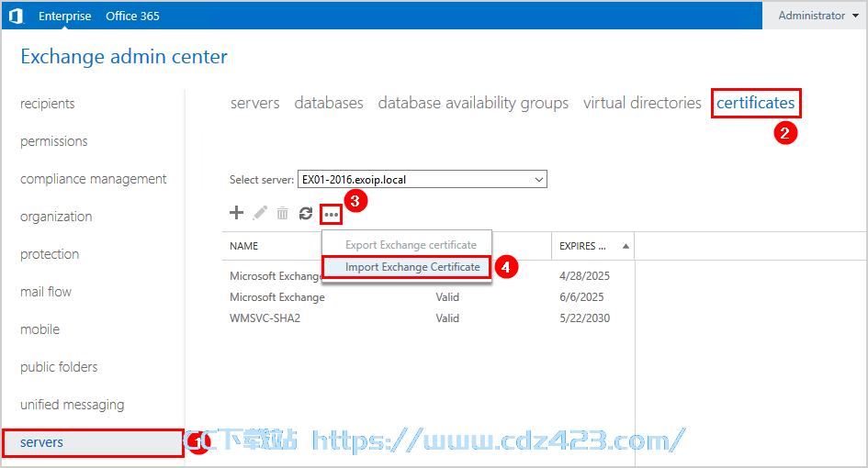868x468 pixels.
Task: Open unified messaging in the sidebar
Action: click(x=72, y=405)
